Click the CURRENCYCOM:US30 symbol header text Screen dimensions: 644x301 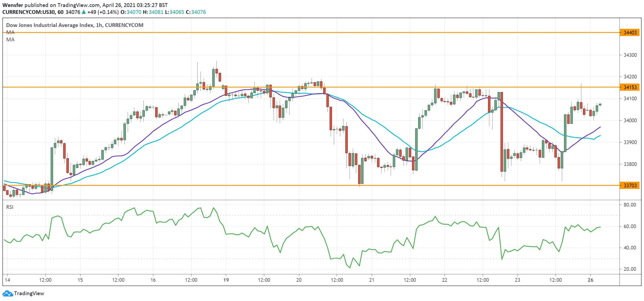point(29,12)
